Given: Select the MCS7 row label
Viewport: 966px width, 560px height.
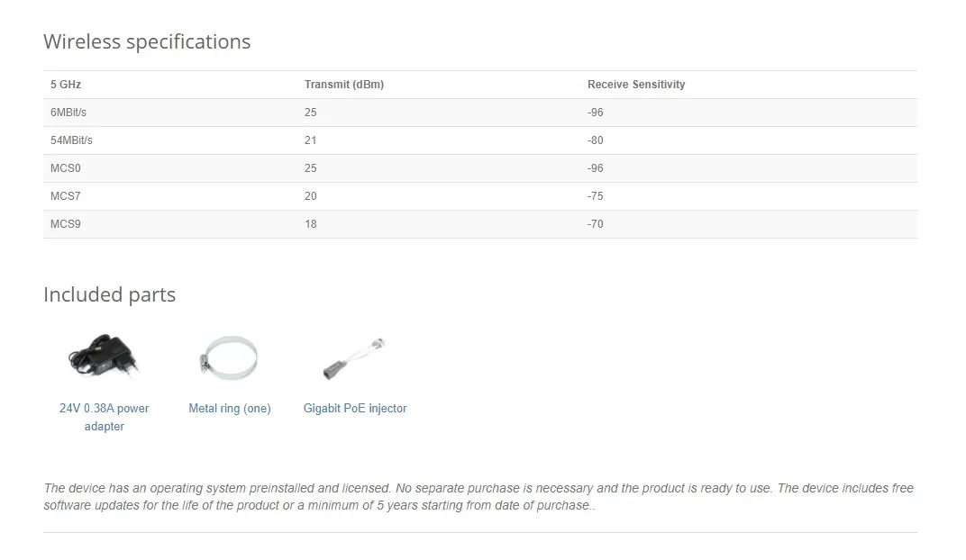Looking at the screenshot, I should pyautogui.click(x=66, y=196).
